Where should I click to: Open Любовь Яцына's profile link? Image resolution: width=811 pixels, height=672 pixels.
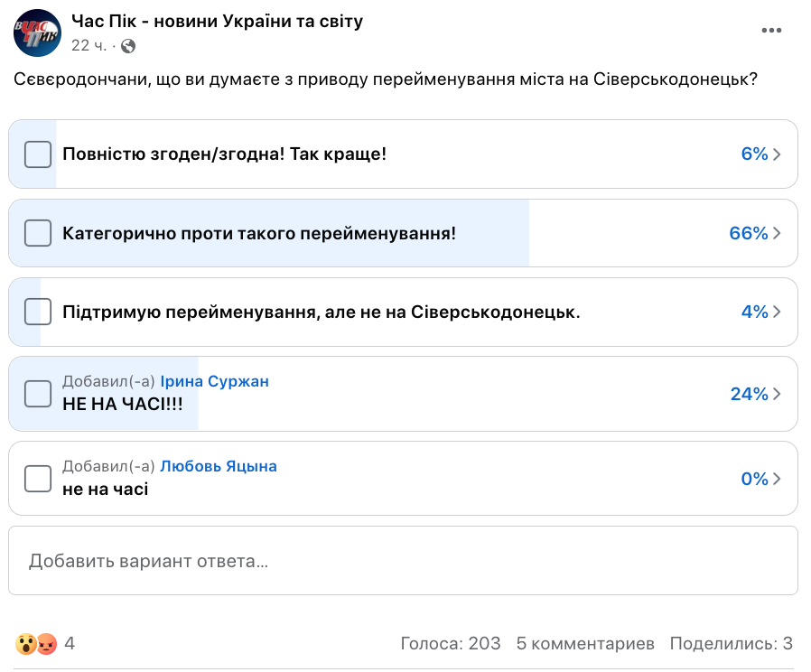(x=218, y=466)
